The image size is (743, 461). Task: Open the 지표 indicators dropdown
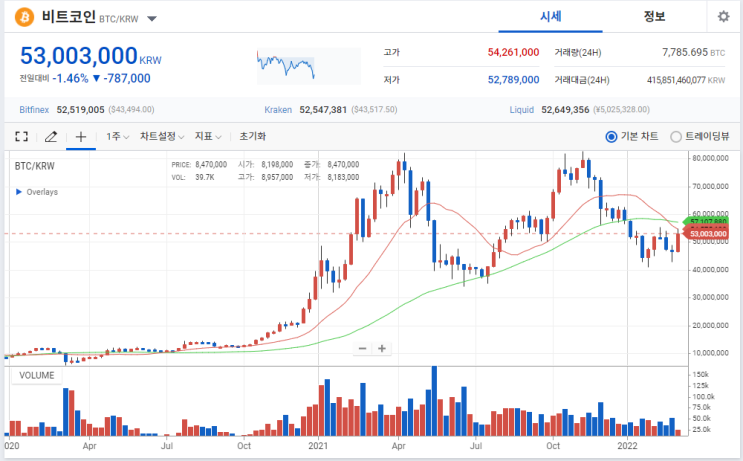tap(208, 136)
